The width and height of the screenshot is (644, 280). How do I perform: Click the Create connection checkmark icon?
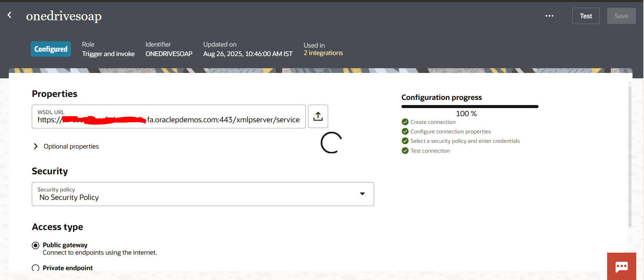click(x=405, y=122)
